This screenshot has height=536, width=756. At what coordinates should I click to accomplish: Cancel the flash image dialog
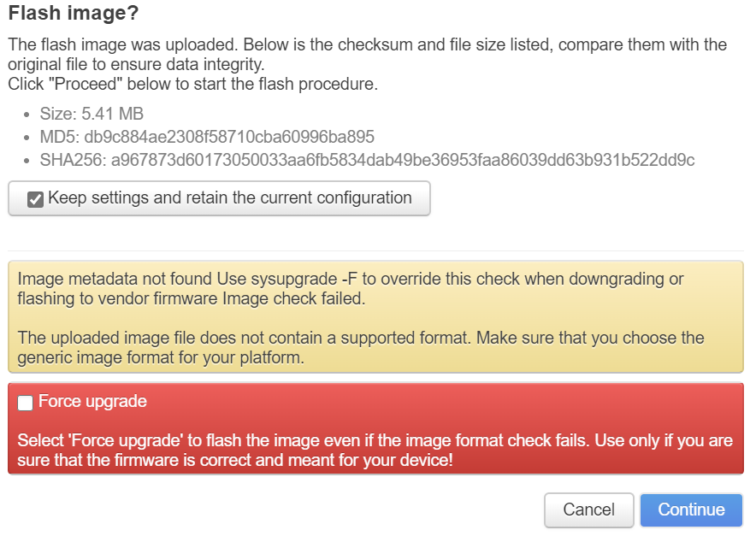click(588, 509)
